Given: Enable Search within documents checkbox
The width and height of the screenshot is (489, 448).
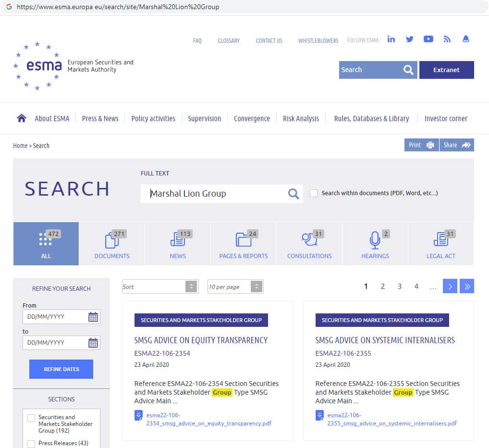Looking at the screenshot, I should pos(314,193).
